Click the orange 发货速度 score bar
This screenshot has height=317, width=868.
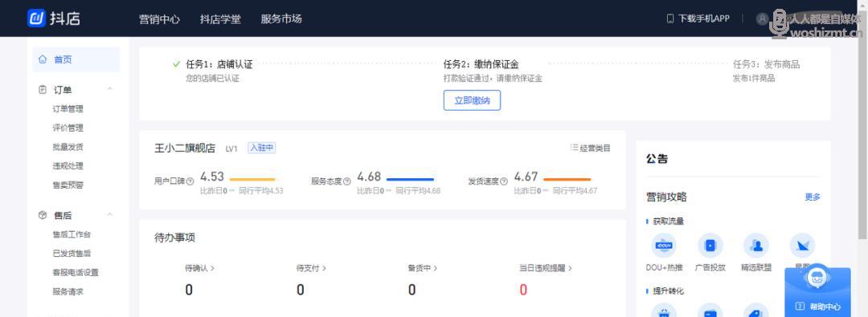(567, 179)
